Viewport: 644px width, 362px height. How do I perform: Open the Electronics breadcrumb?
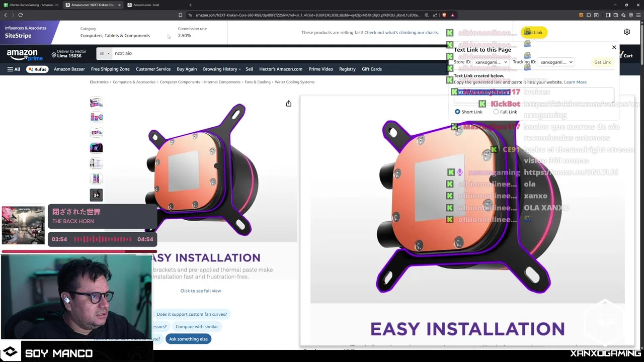tap(99, 82)
